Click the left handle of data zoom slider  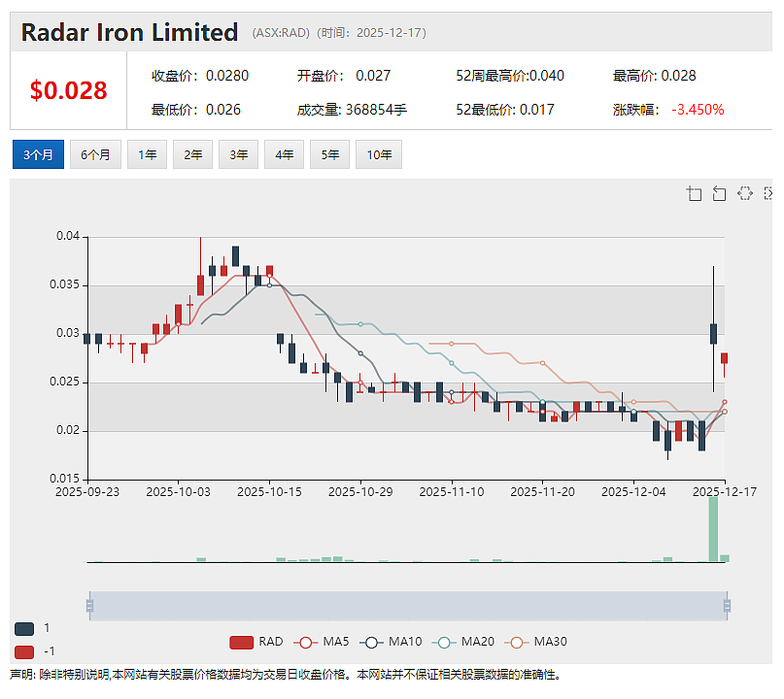(89, 606)
